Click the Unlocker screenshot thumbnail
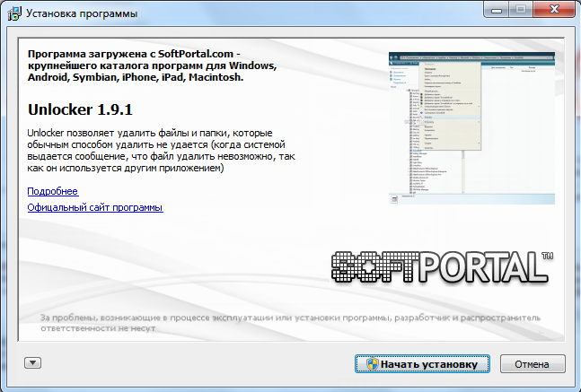This screenshot has width=581, height=392. pyautogui.click(x=471, y=127)
